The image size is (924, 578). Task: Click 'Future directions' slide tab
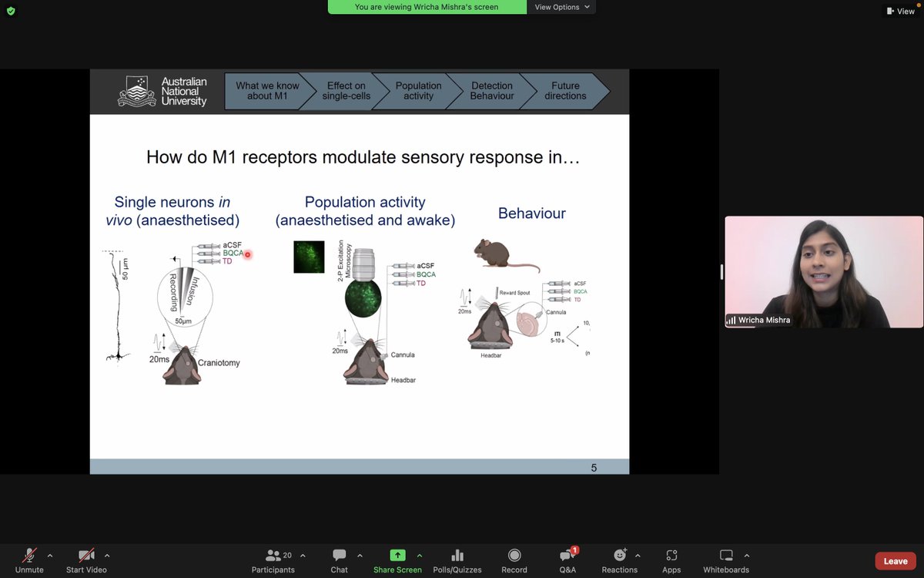pyautogui.click(x=565, y=91)
